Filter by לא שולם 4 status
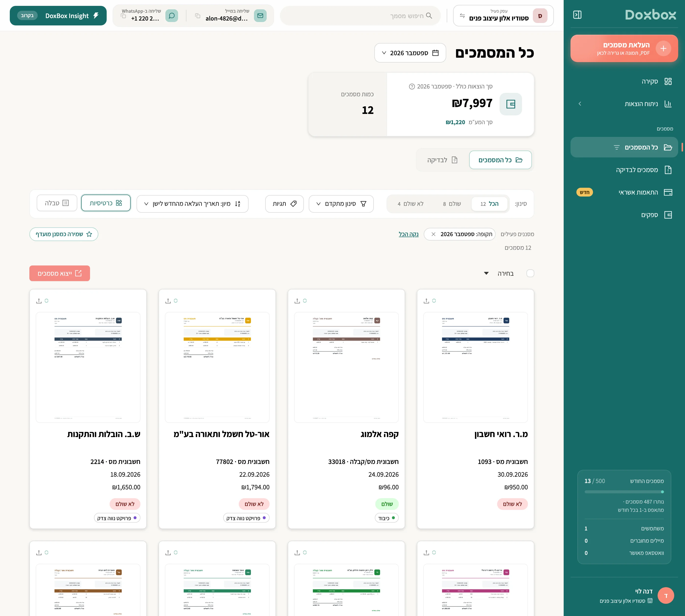This screenshot has height=616, width=685. (x=411, y=204)
